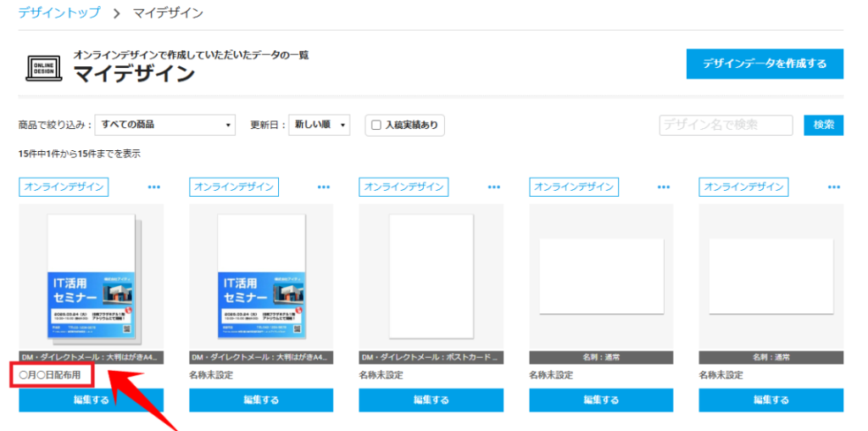Open the blank postcard design thumbnail
The width and height of the screenshot is (868, 431).
431,277
